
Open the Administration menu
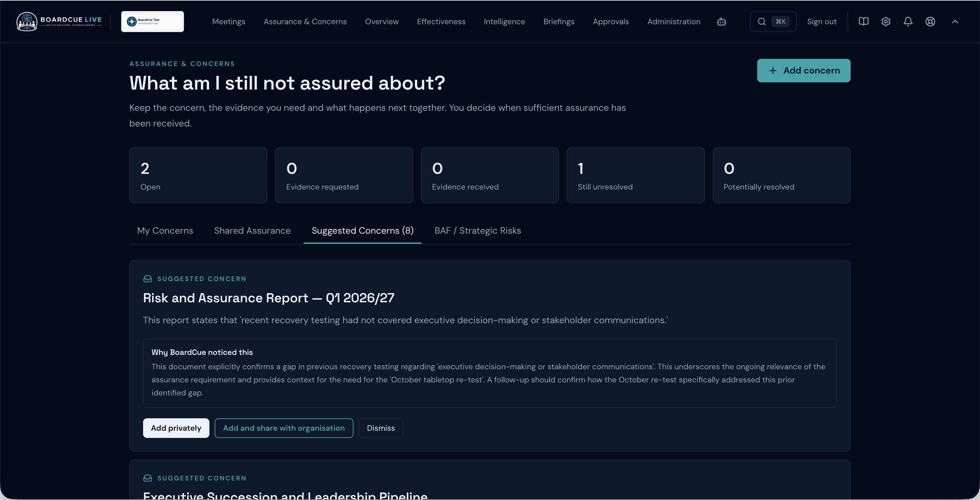674,22
